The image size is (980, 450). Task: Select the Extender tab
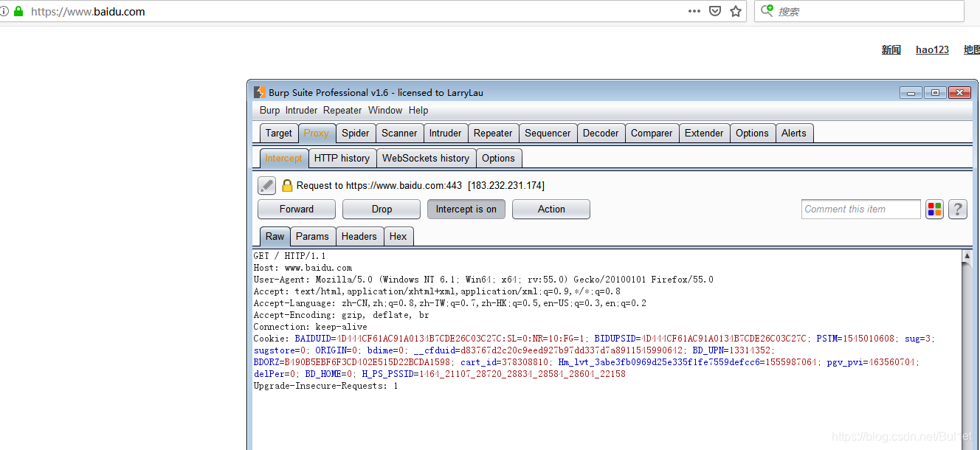(704, 134)
